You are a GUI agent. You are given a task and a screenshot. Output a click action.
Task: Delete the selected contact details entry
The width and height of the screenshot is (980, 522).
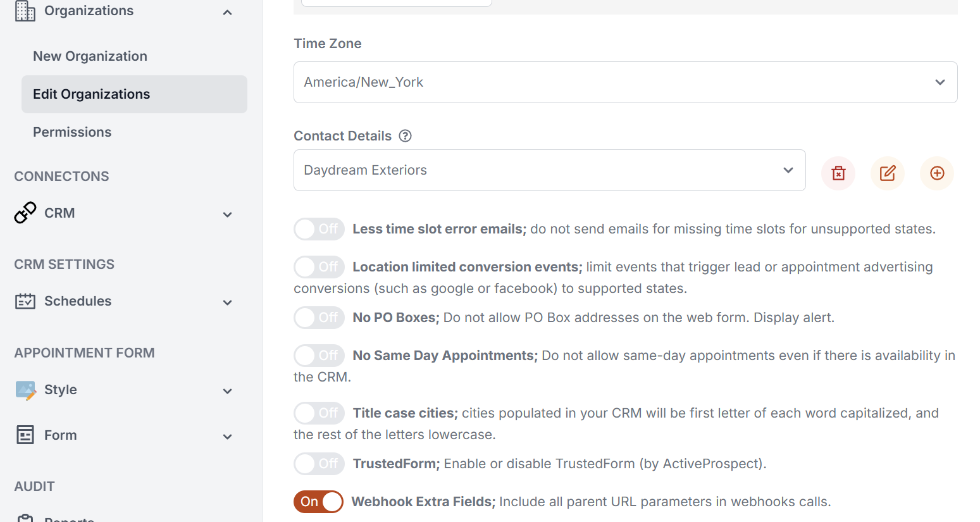[x=838, y=173]
